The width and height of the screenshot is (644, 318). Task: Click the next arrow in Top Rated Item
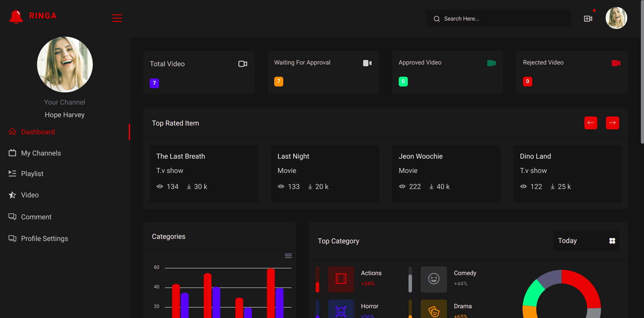tap(613, 123)
